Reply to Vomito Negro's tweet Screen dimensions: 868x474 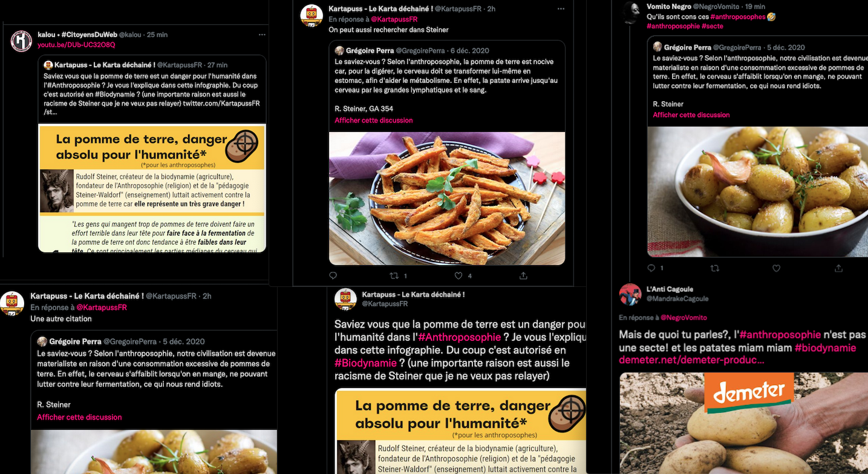coord(651,268)
